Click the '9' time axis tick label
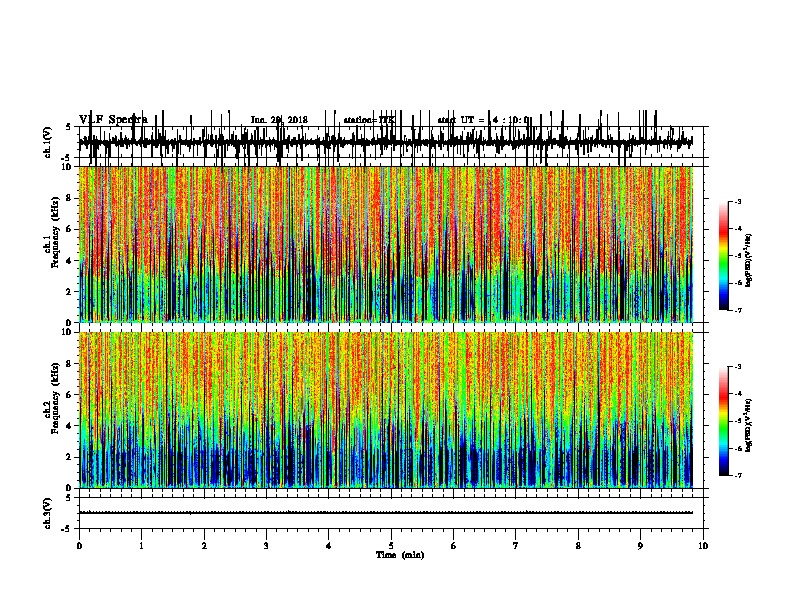 (640, 546)
